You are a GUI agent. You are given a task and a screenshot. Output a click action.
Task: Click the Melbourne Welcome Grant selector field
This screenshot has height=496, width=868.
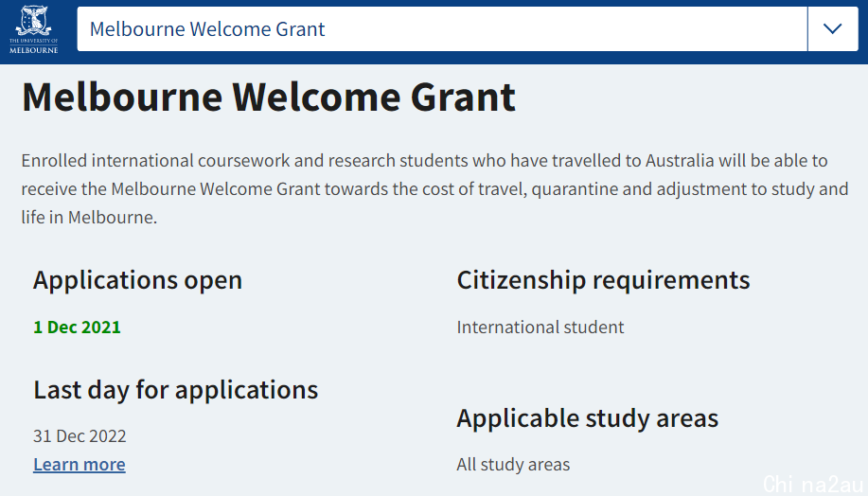point(442,28)
